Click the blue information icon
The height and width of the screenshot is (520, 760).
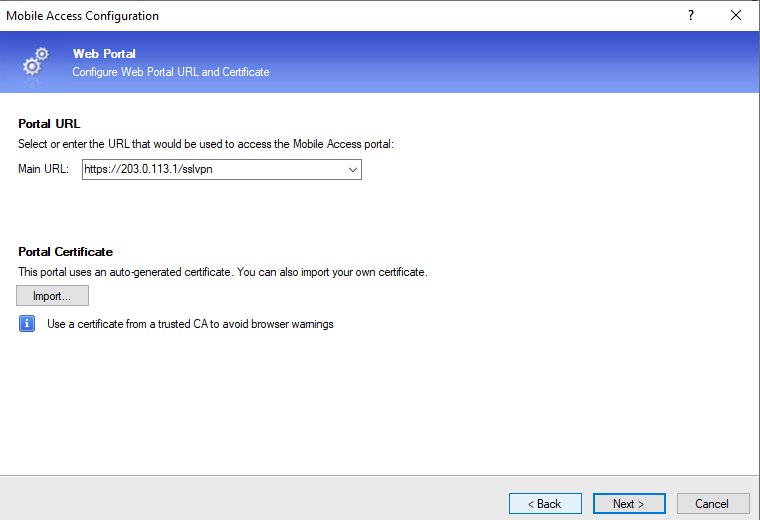click(28, 324)
